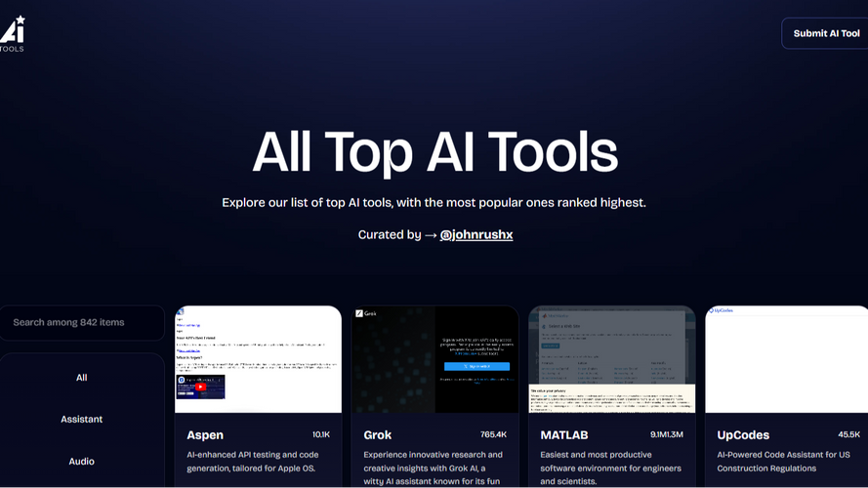
Task: Click the AI Tools logo
Action: 12,34
